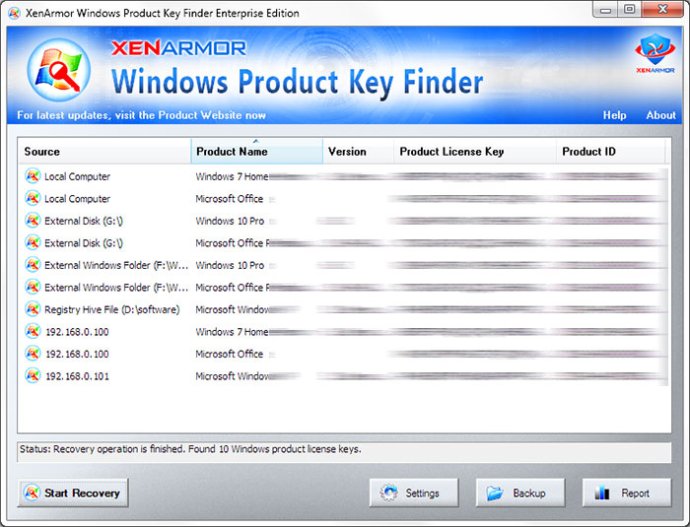Sort by the Source column header

tap(105, 151)
